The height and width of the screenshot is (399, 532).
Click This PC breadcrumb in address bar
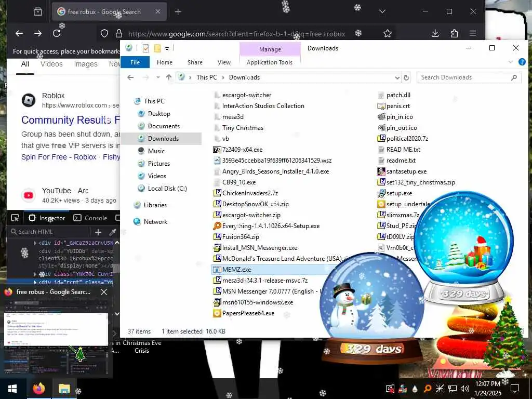point(206,77)
